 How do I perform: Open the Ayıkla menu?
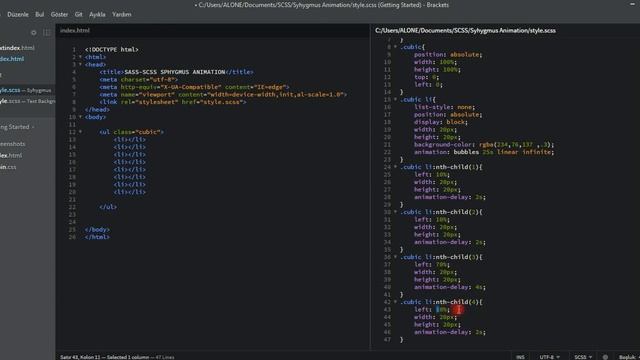click(x=97, y=14)
